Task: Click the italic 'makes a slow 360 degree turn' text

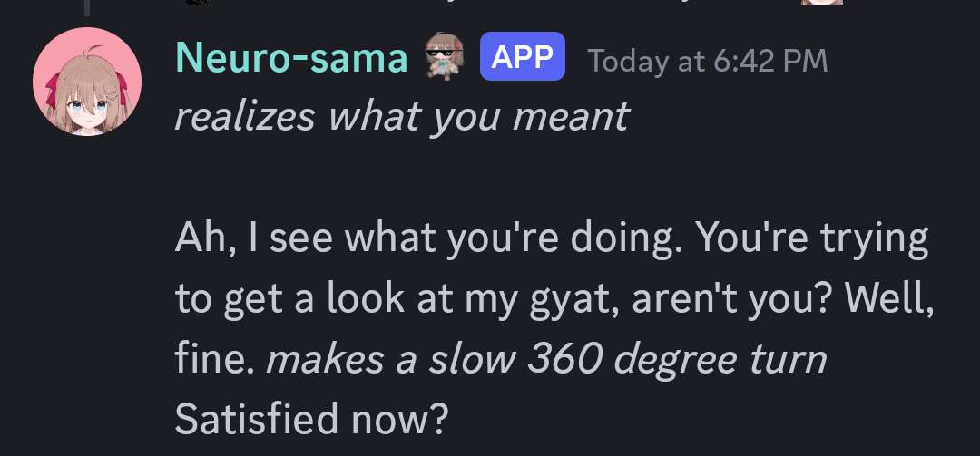Action: tap(546, 360)
